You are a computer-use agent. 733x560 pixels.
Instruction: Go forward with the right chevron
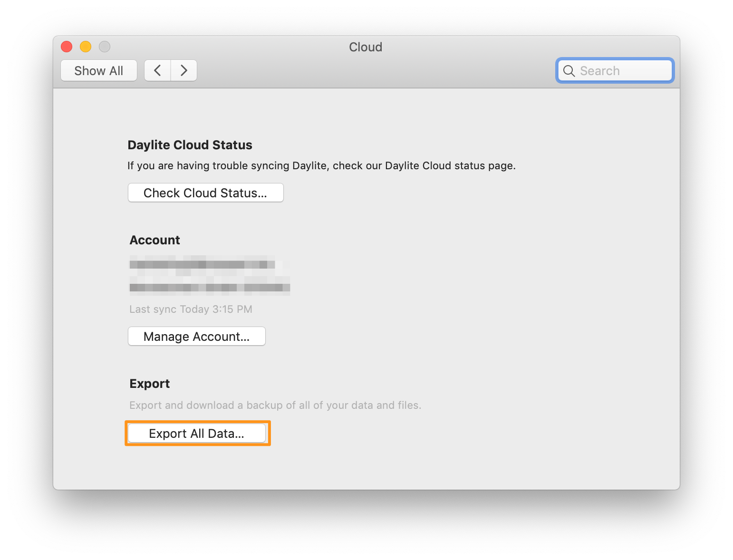184,71
